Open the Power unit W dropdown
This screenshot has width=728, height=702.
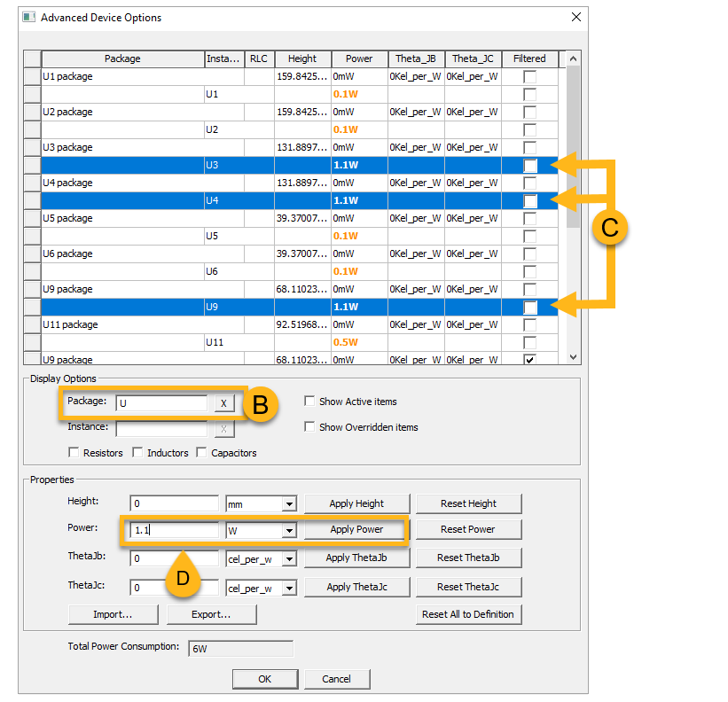coord(288,530)
